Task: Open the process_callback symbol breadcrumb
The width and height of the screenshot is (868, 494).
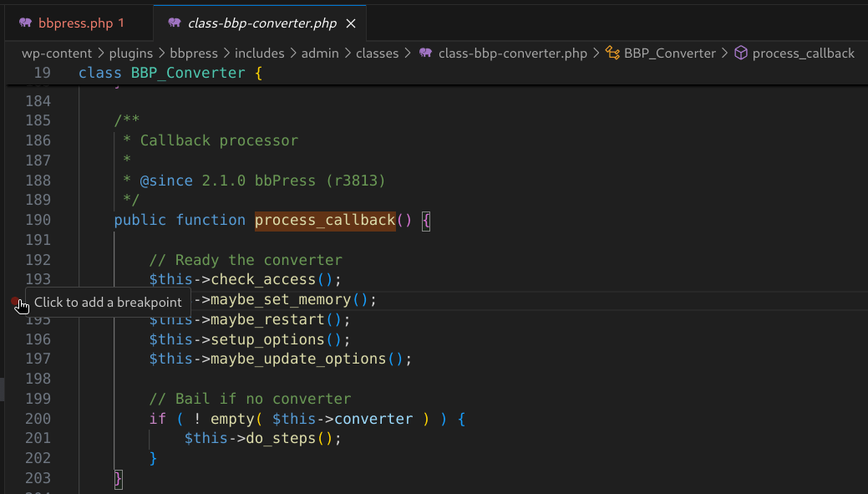Action: [x=803, y=53]
